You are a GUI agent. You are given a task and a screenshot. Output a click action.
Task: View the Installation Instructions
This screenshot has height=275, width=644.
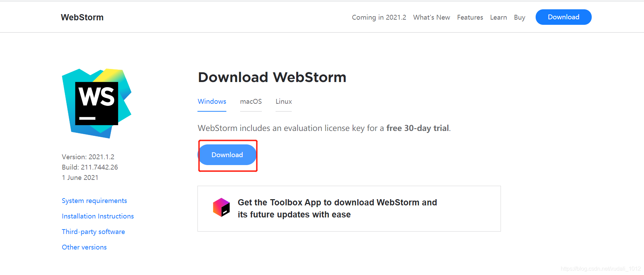tap(98, 216)
